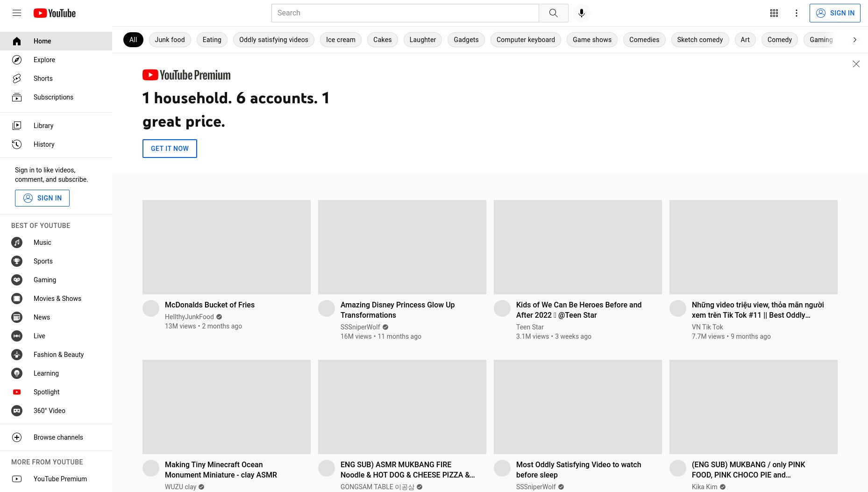Click the Learning lightbulb icon
The width and height of the screenshot is (868, 492).
(x=17, y=373)
